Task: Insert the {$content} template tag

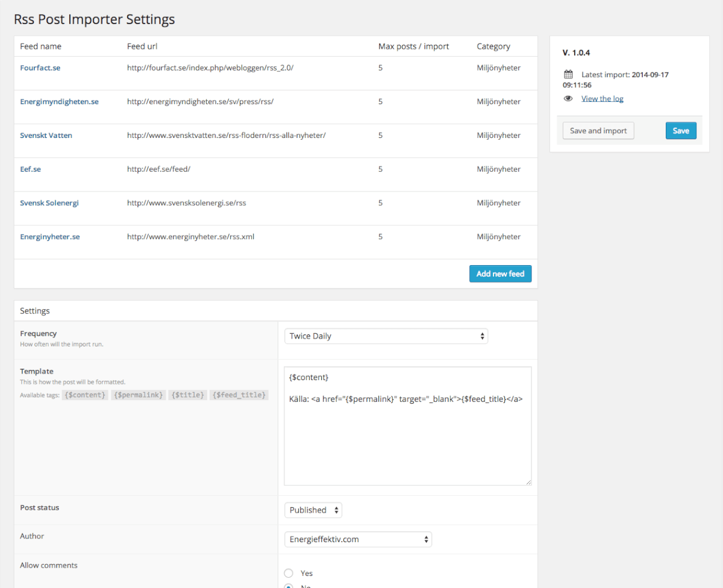Action: click(x=85, y=395)
